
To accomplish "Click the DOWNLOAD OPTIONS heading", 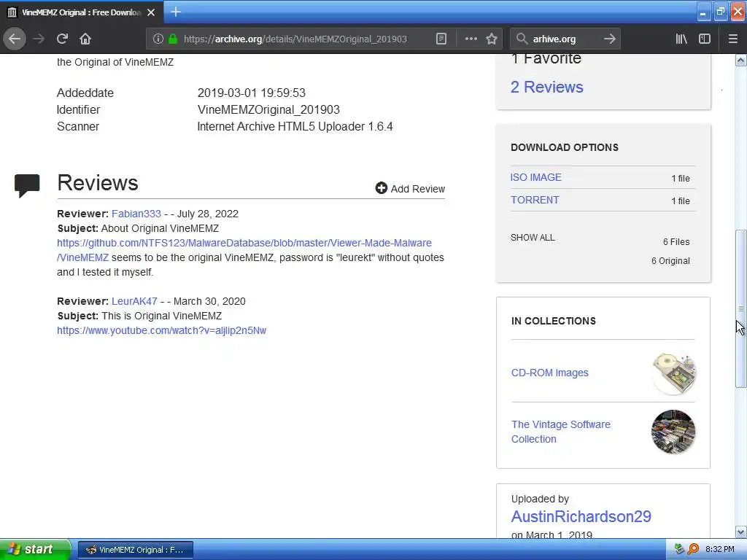I will 565,147.
